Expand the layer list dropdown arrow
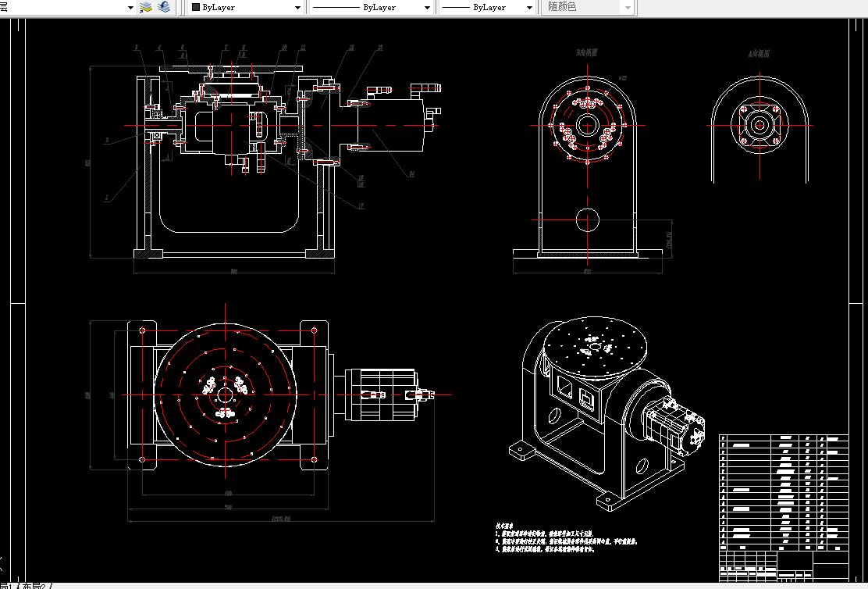 130,8
